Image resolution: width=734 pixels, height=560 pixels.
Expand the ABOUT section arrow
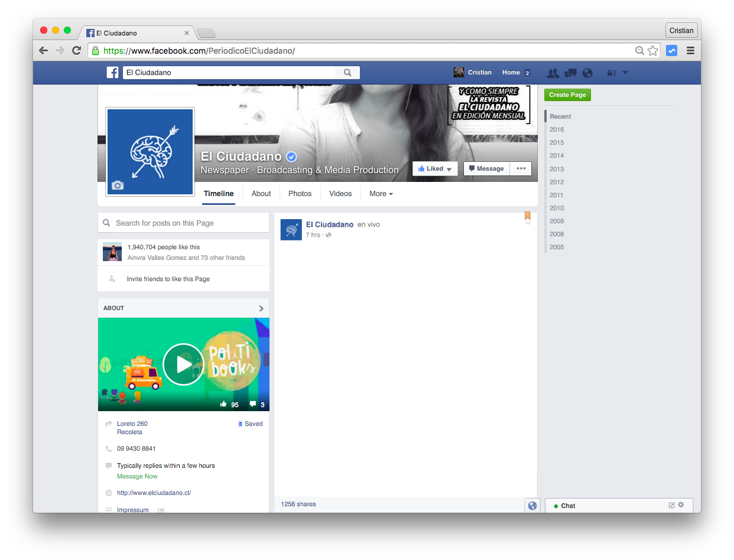tap(261, 308)
